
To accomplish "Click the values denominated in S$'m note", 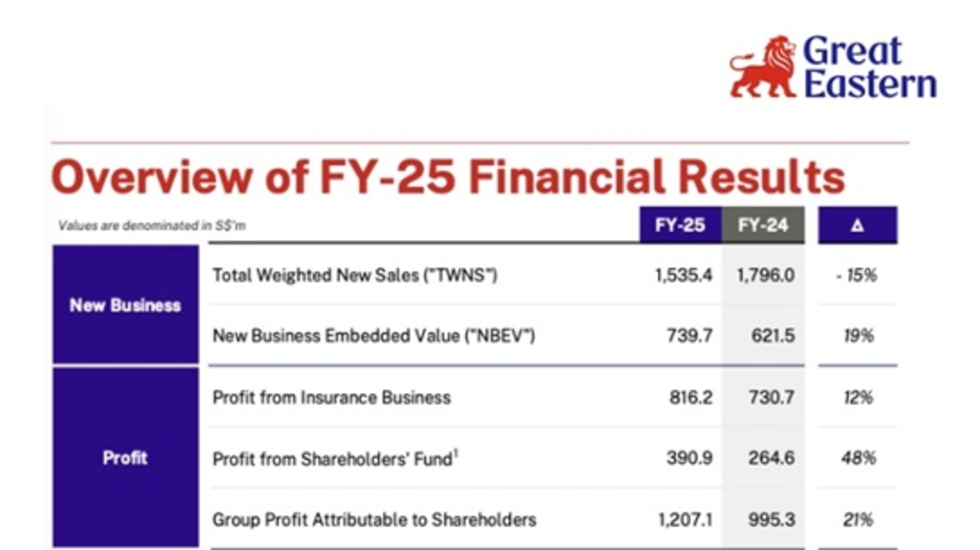I will pos(152,225).
